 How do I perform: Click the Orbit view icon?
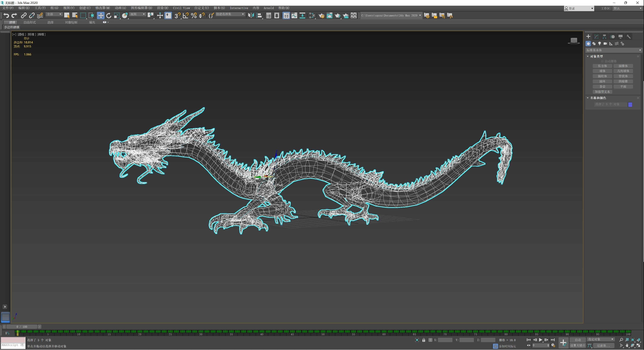coord(633,345)
